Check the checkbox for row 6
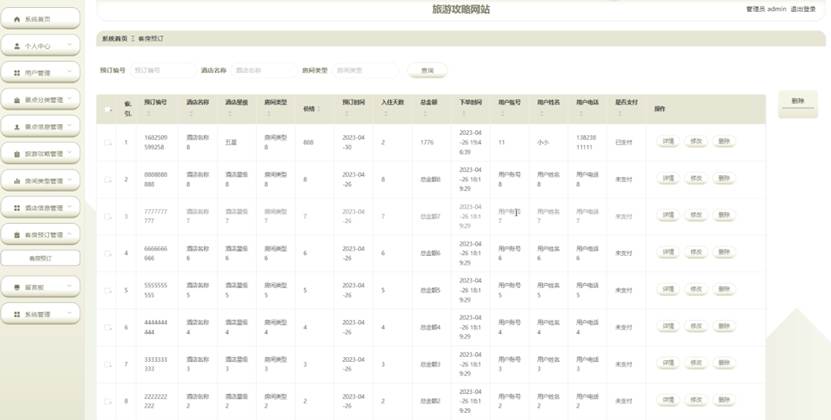This screenshot has height=420, width=831. point(108,327)
